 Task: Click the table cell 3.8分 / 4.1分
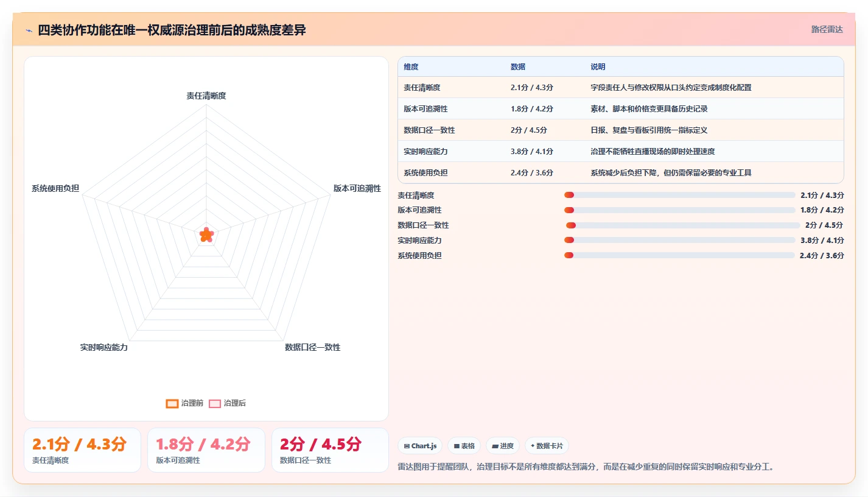[x=532, y=151]
